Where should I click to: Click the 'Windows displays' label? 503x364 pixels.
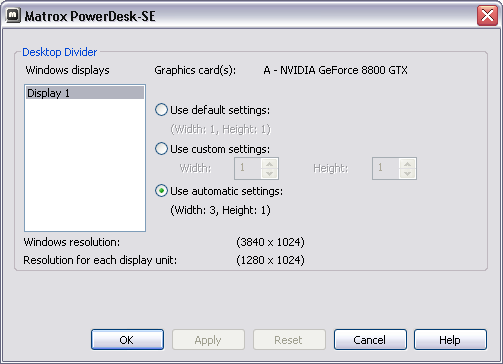point(67,70)
